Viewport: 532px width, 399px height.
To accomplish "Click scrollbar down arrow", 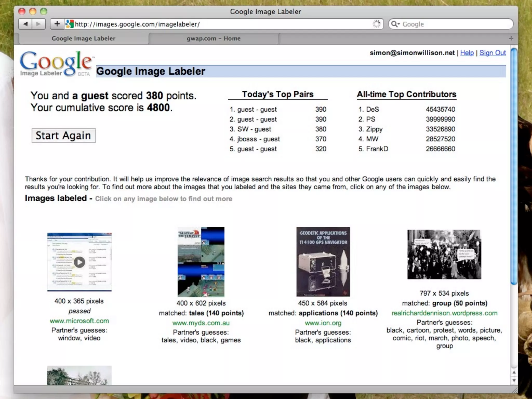I will [x=514, y=381].
